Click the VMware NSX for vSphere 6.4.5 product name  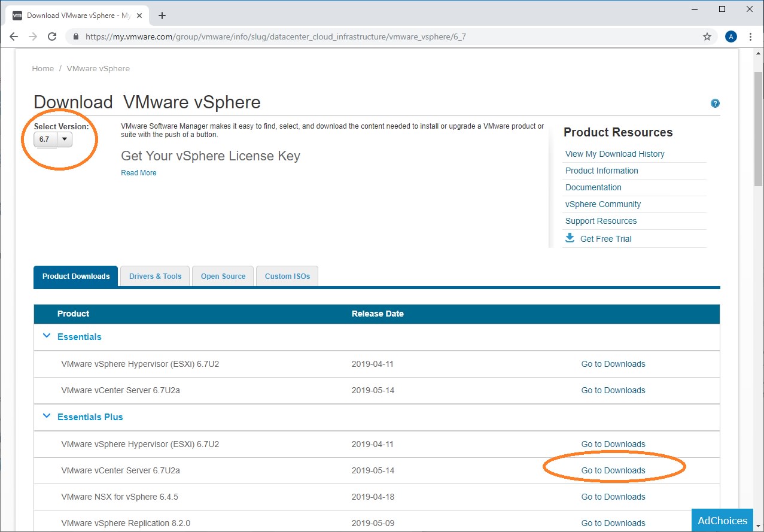tap(120, 497)
